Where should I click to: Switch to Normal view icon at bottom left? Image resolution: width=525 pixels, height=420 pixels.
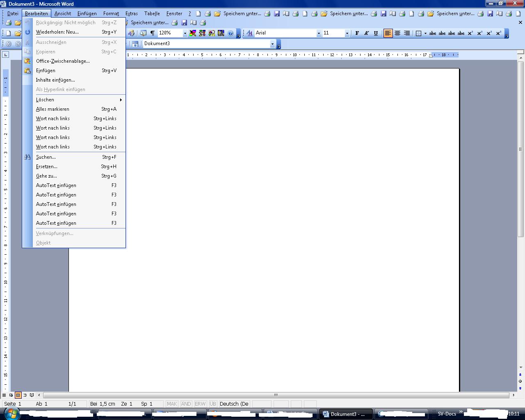(x=4, y=395)
